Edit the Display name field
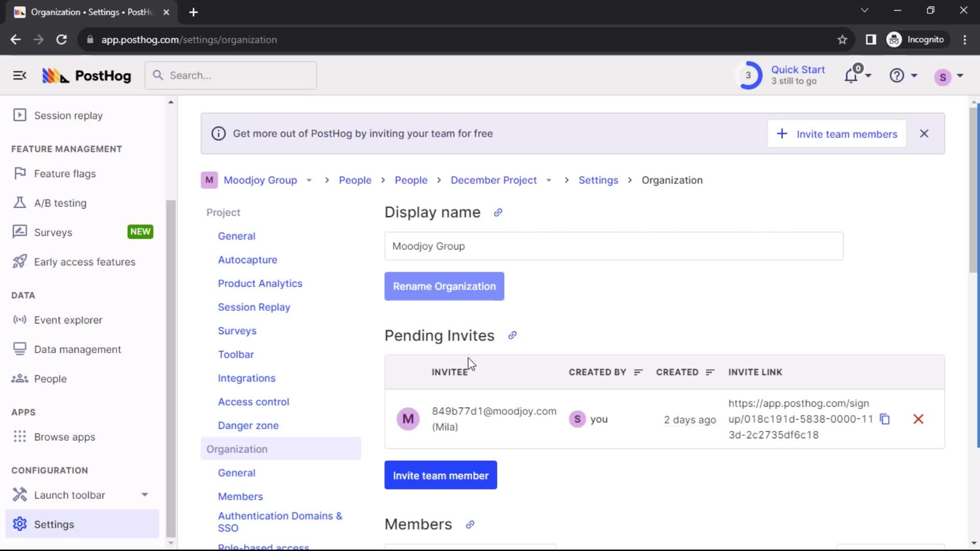The height and width of the screenshot is (551, 980). (x=614, y=246)
